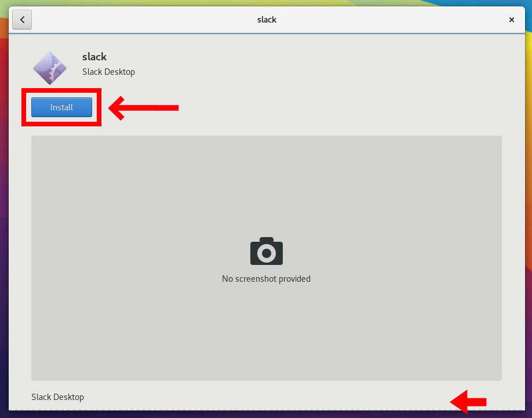Go back using the header arrow button
Screen dimensions: 532x418
pos(22,20)
